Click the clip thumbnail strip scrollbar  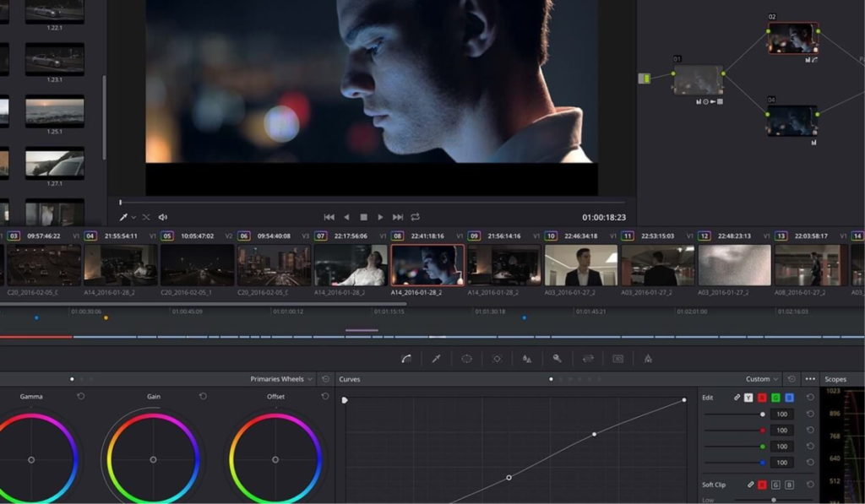point(203,303)
